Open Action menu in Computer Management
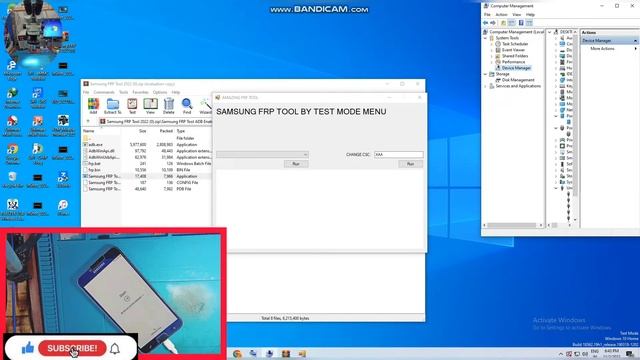This screenshot has height=360, width=640. point(501,15)
